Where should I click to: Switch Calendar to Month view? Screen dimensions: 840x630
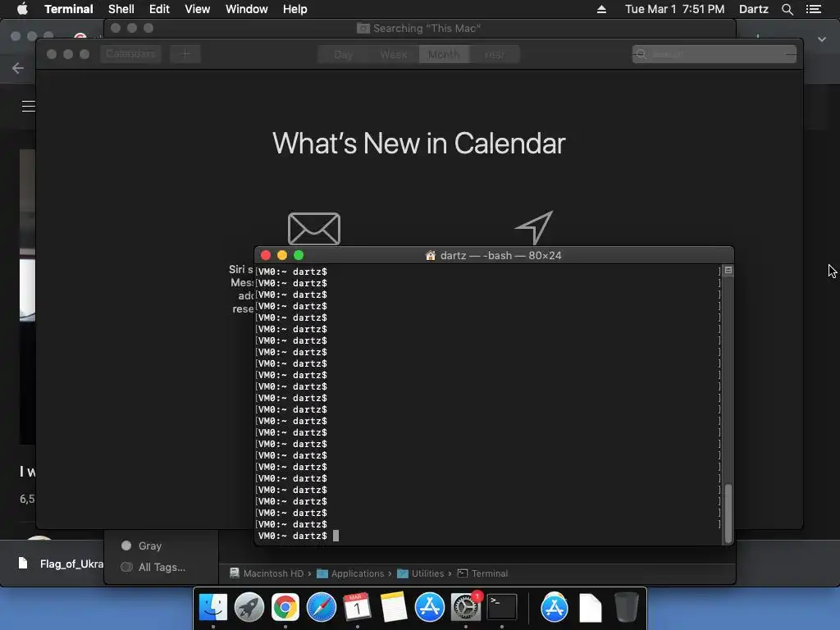(x=444, y=54)
